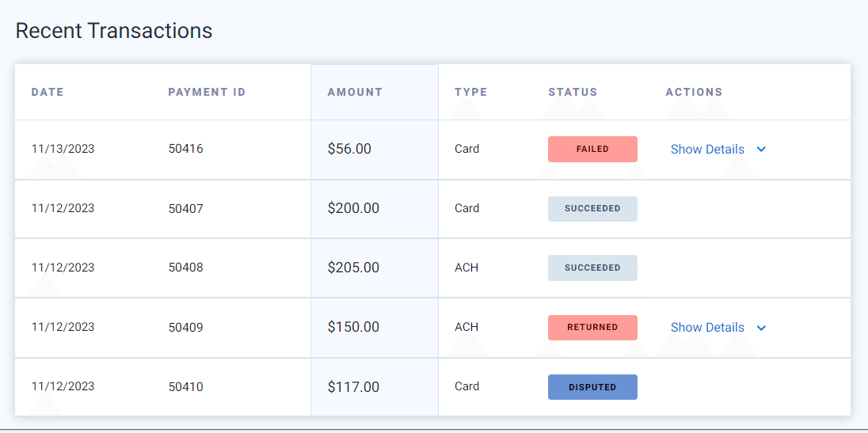Open Show Details link for returned $150.00 payment

click(x=707, y=328)
